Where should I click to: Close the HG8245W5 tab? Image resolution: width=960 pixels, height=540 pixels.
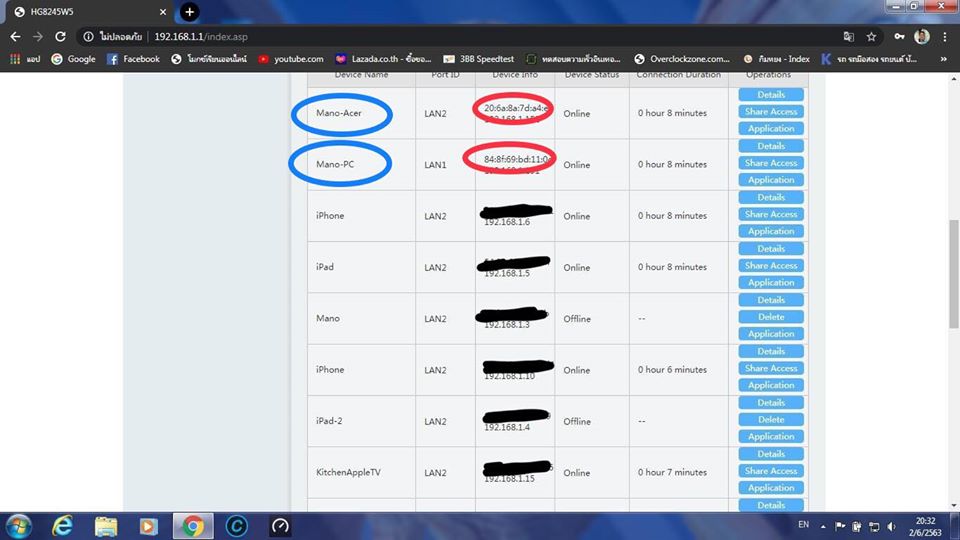pos(162,12)
